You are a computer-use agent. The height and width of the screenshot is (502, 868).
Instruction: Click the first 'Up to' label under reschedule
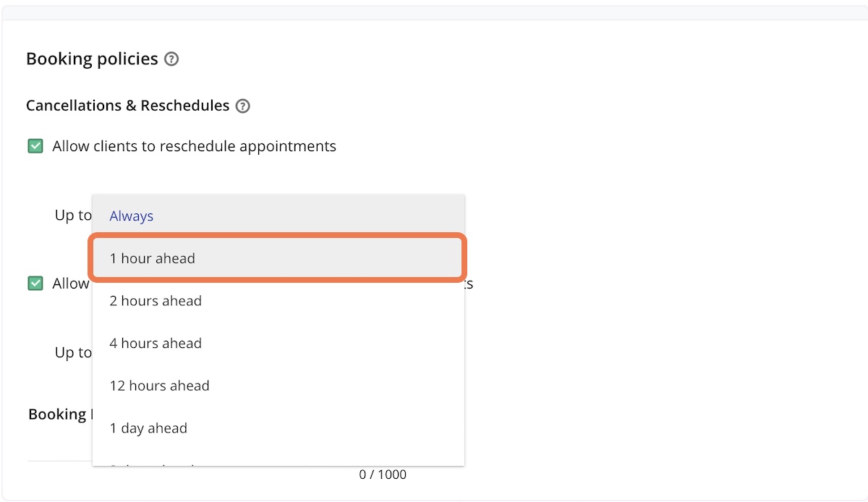(73, 216)
